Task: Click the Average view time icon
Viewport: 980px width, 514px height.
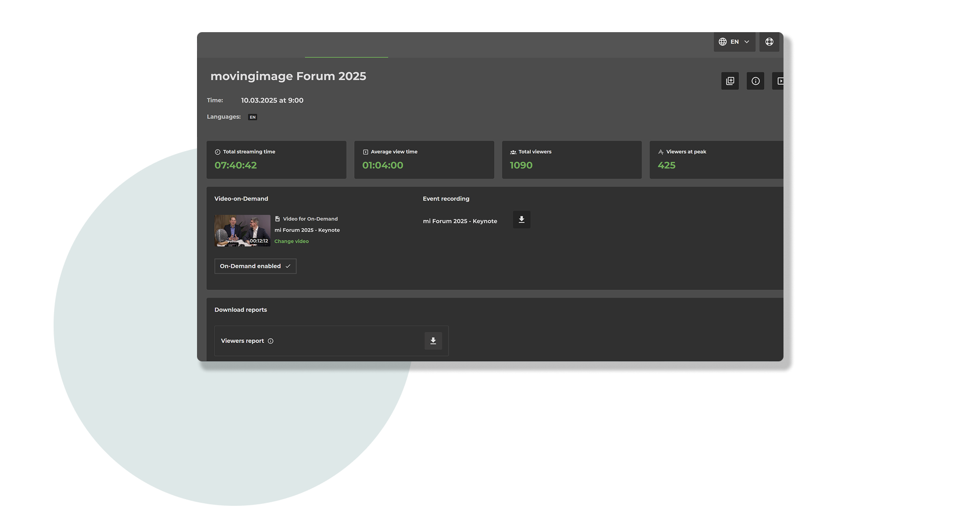Action: tap(365, 152)
